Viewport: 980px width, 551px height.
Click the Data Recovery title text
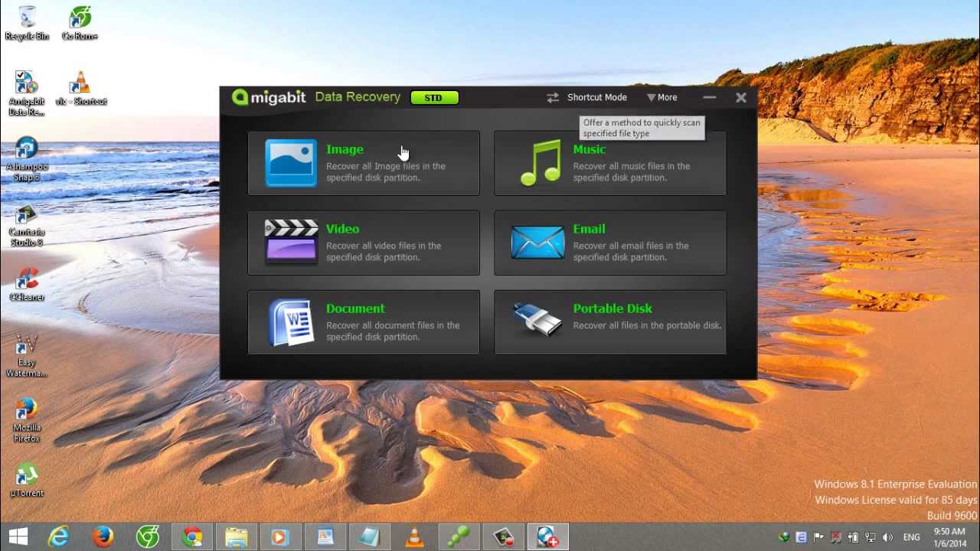[358, 97]
